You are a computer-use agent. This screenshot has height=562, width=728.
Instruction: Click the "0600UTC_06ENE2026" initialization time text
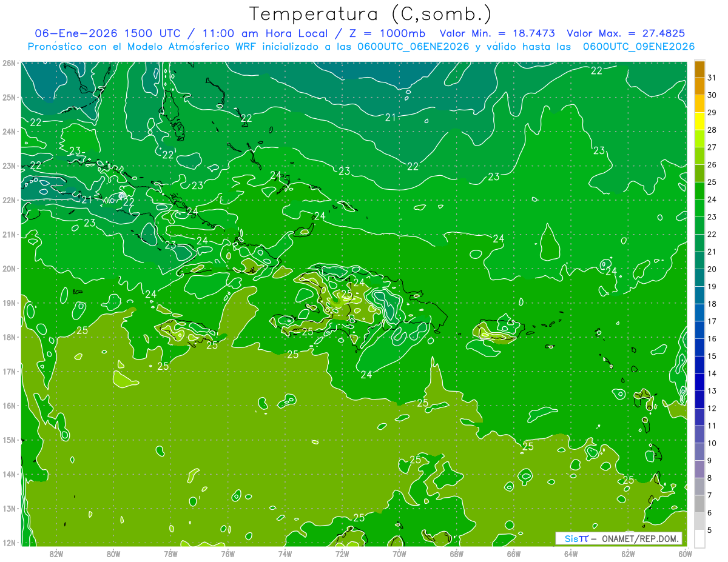(413, 47)
